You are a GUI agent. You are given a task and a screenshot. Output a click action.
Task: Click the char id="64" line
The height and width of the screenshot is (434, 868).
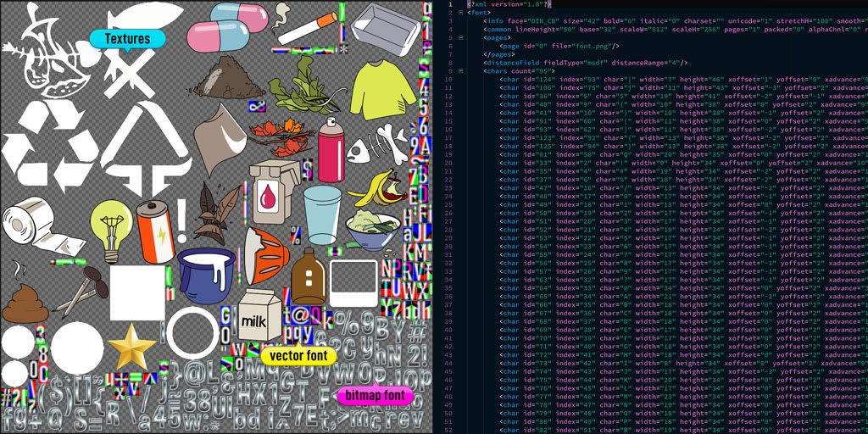[683, 288]
